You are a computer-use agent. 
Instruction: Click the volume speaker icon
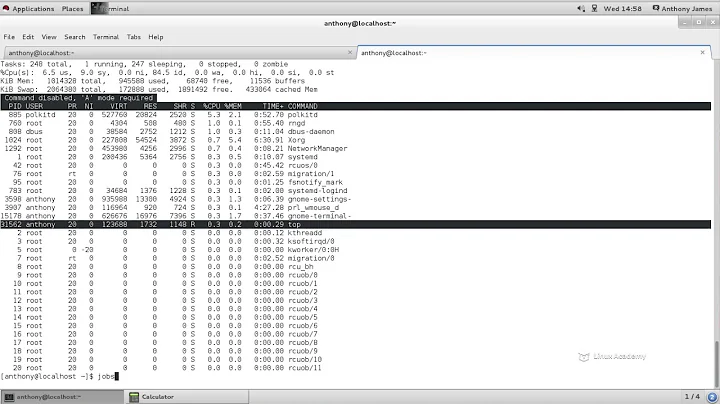click(581, 8)
